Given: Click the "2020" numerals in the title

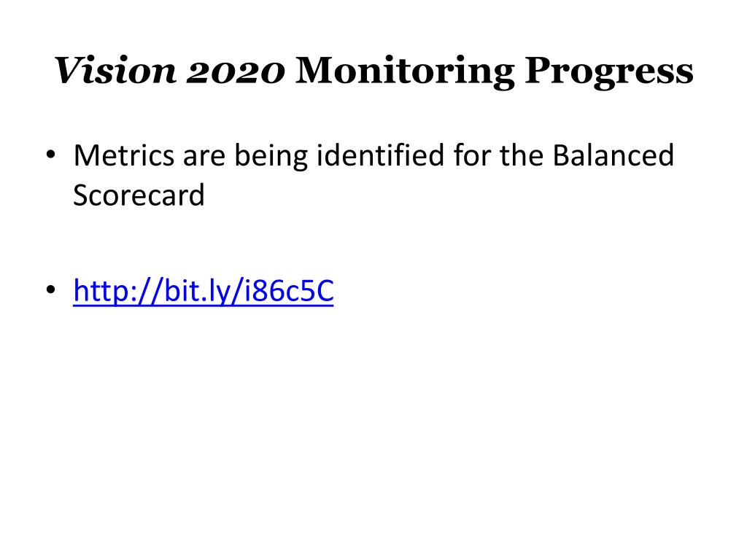Looking at the screenshot, I should click(236, 71).
